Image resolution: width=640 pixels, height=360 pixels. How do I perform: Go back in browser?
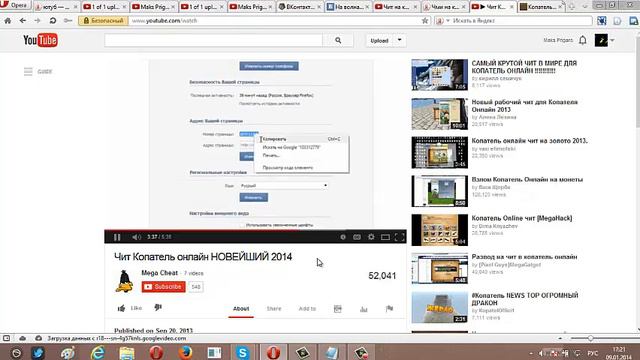coord(23,20)
